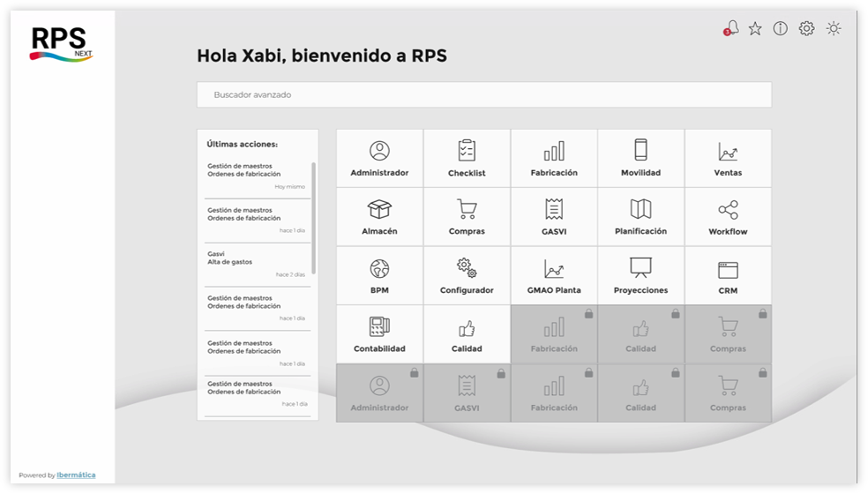Open the Checklist module
This screenshot has width=868, height=494.
tap(467, 159)
